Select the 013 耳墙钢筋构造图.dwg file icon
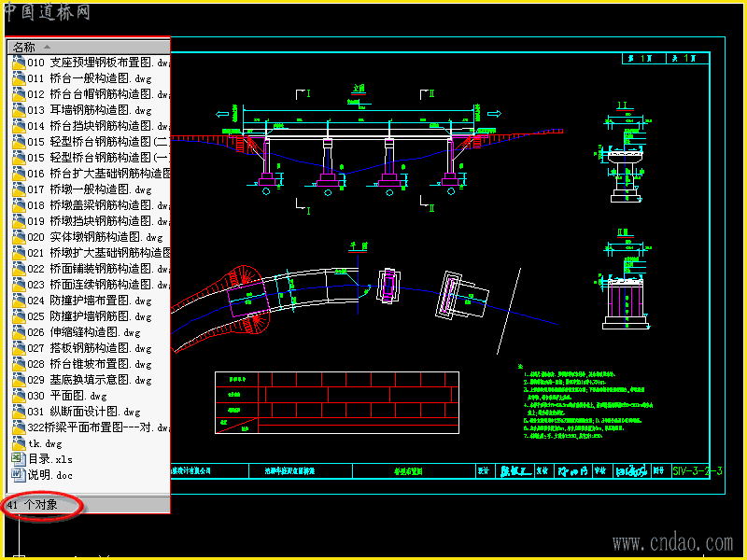 pyautogui.click(x=19, y=110)
